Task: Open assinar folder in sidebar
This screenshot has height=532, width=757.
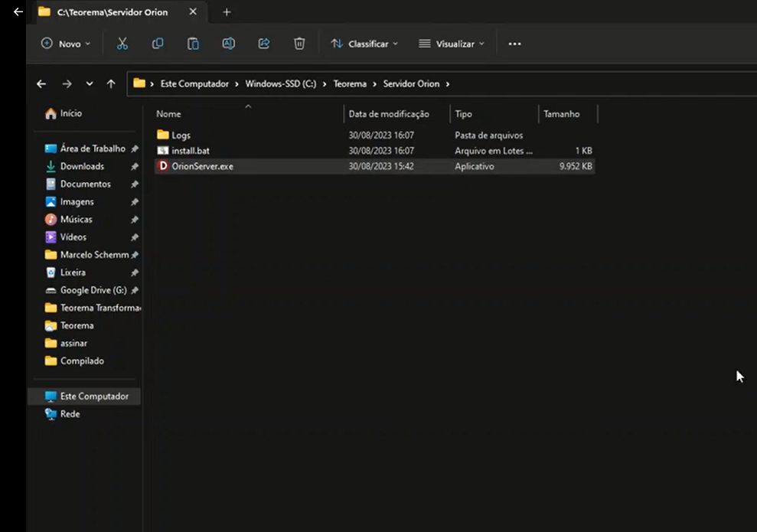Action: coord(66,343)
